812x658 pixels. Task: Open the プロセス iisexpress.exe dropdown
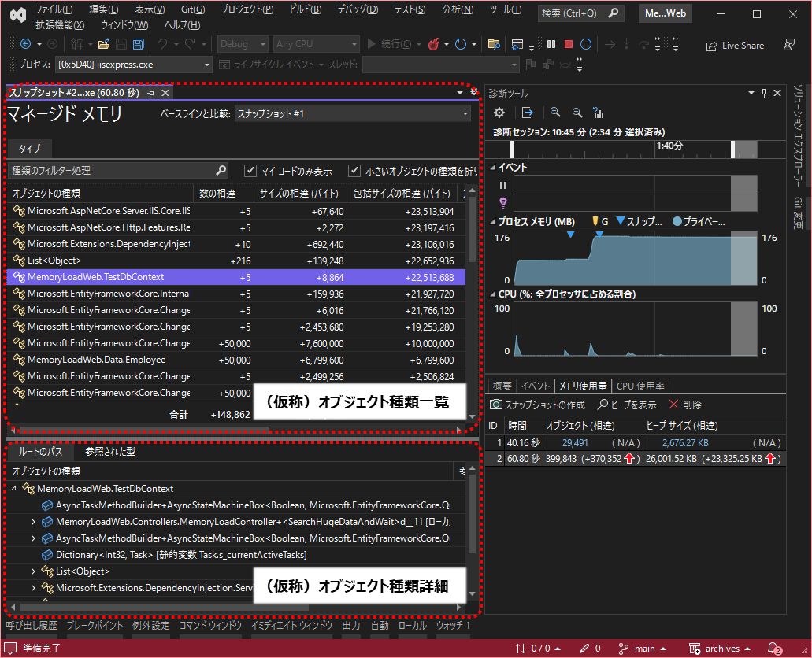point(134,65)
